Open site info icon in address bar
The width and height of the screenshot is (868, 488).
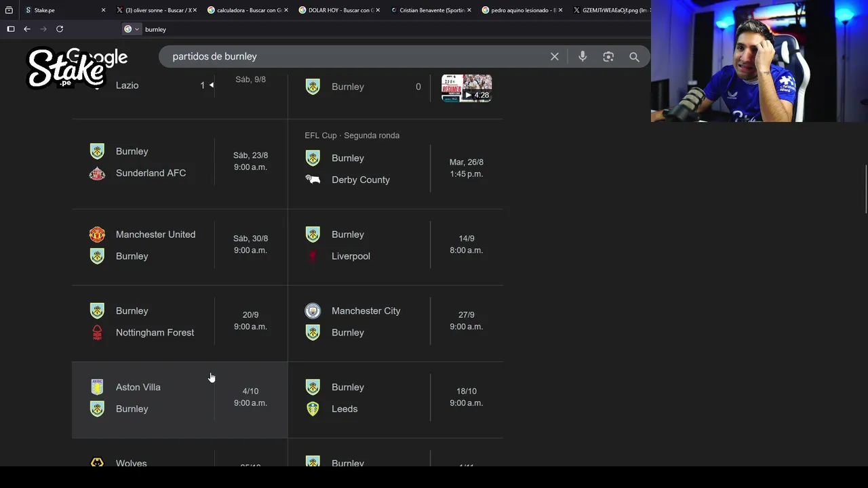(x=132, y=29)
